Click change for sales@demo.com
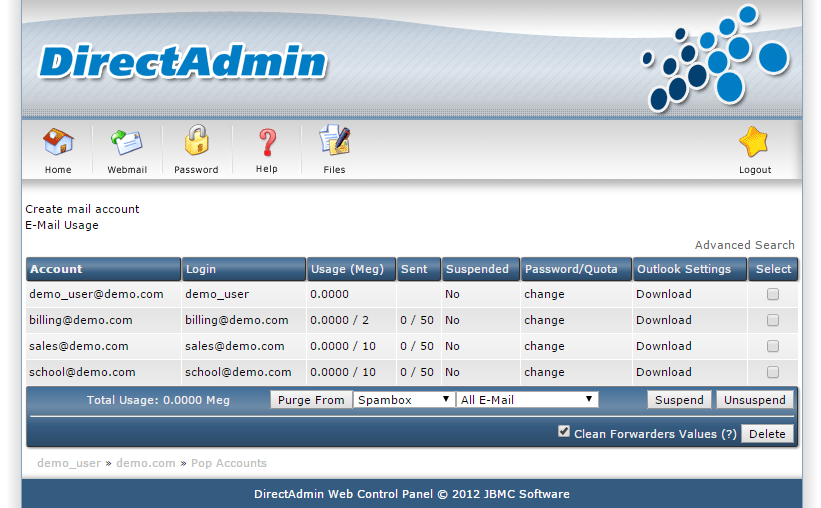Screen dimensions: 821x508 click(x=545, y=346)
